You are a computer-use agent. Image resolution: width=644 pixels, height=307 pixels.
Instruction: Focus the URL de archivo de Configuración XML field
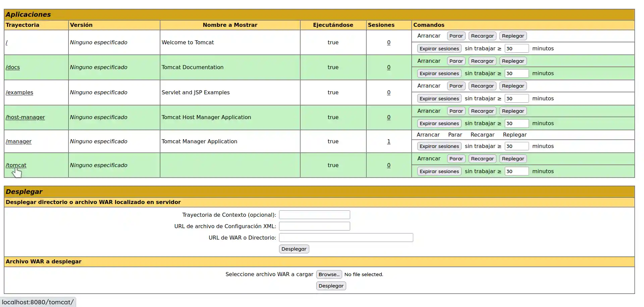click(x=314, y=226)
